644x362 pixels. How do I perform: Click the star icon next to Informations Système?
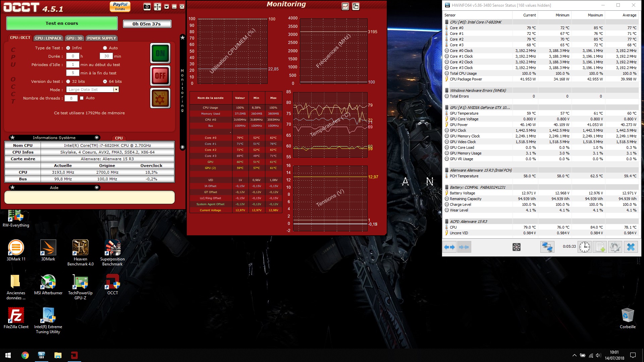pyautogui.click(x=12, y=138)
